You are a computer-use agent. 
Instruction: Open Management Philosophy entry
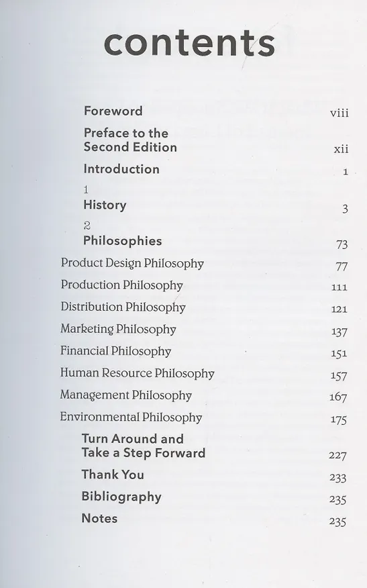click(126, 395)
